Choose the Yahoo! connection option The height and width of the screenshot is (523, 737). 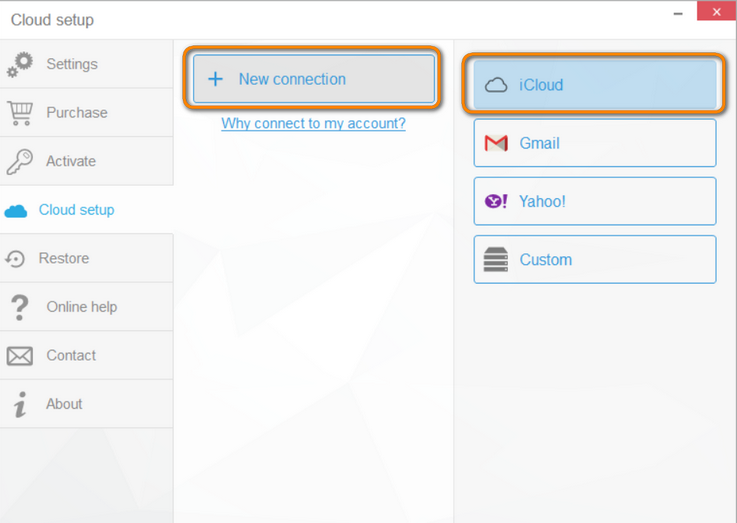pyautogui.click(x=595, y=201)
